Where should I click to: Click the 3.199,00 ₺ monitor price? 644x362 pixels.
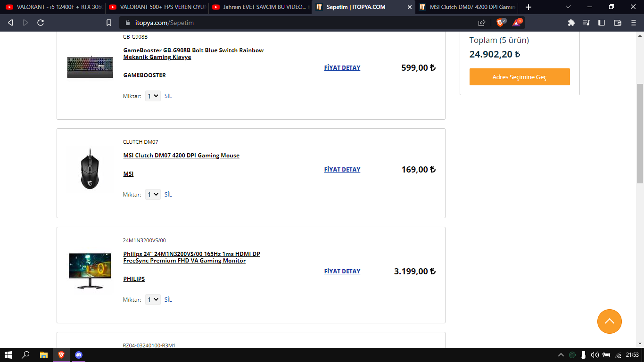tap(415, 271)
